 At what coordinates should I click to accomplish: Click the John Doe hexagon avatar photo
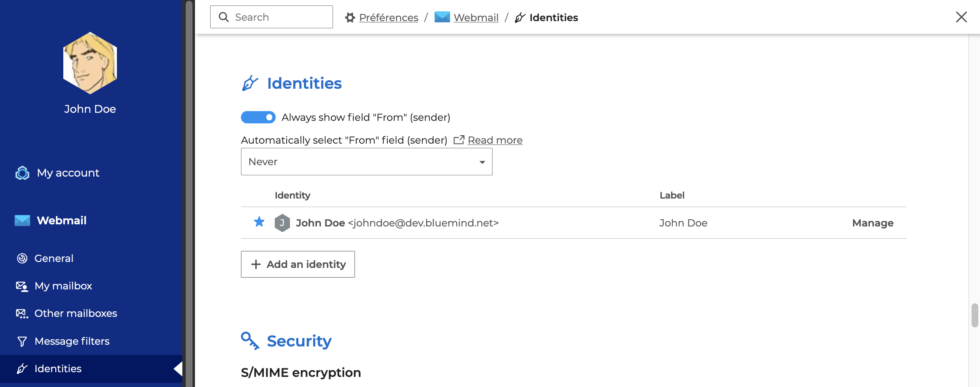90,63
